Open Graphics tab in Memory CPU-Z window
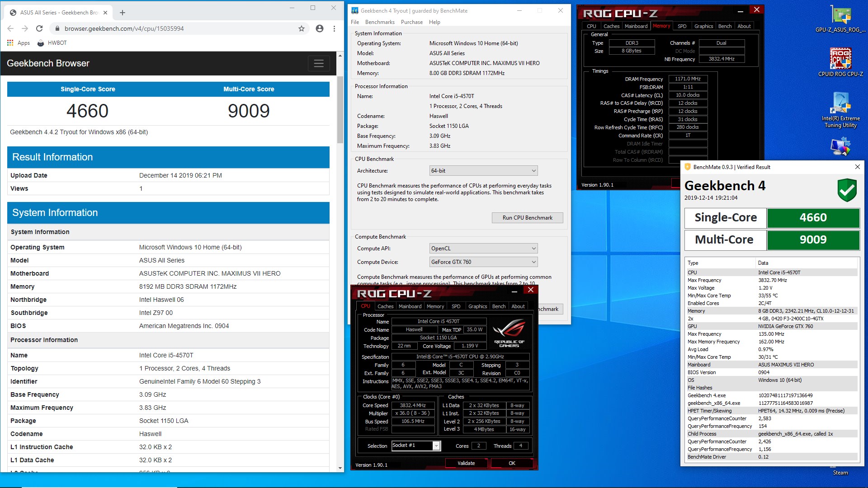 pos(703,26)
